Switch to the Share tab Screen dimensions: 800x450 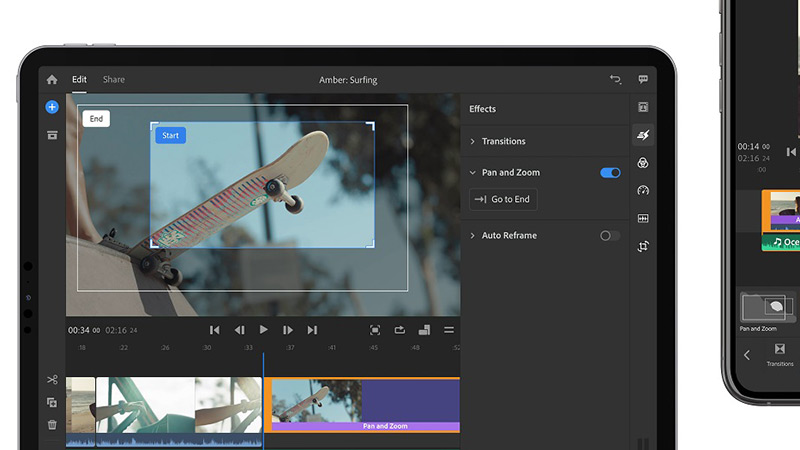tap(114, 80)
